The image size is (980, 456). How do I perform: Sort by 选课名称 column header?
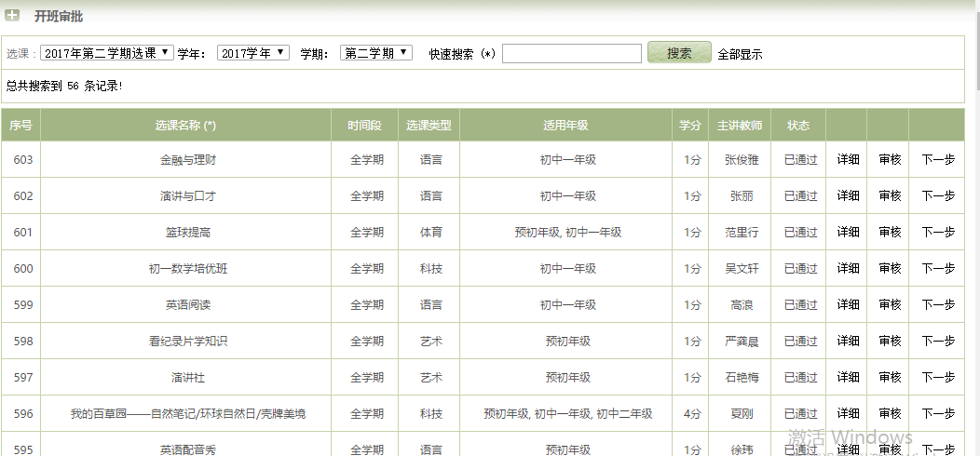point(185,125)
